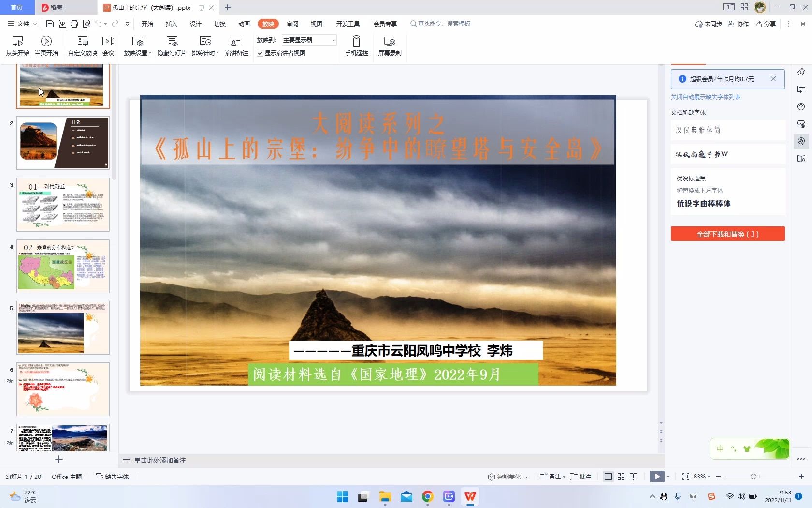This screenshot has width=812, height=508.
Task: Open the 动画 ribbon tab
Action: point(244,24)
